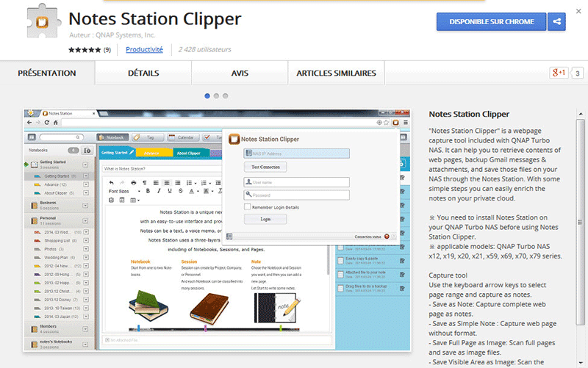Click the reload icon in the preview browser
This screenshot has height=368, width=588.
pos(47,122)
